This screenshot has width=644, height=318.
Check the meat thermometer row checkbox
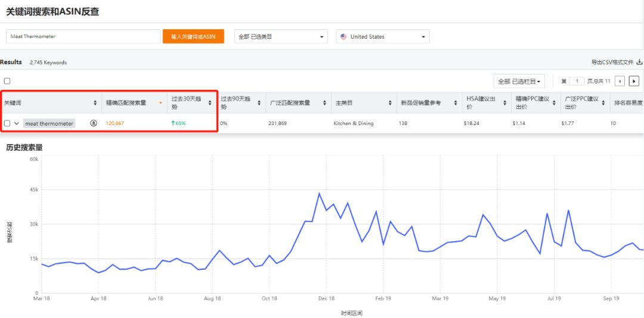(7, 123)
